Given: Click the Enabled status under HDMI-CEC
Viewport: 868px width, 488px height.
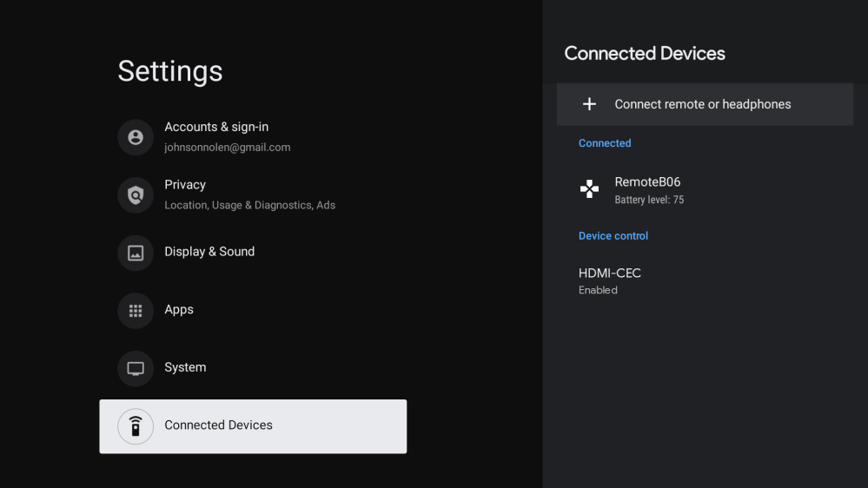Looking at the screenshot, I should [598, 291].
